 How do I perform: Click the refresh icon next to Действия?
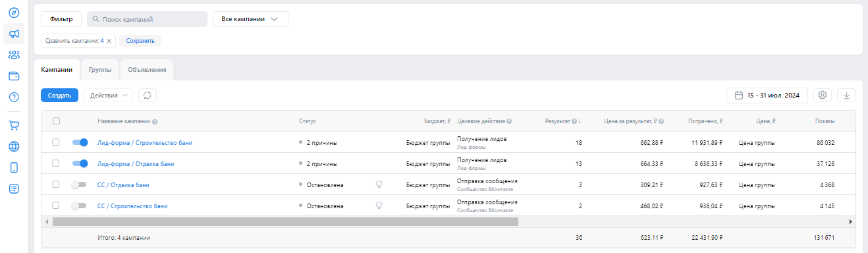(148, 96)
